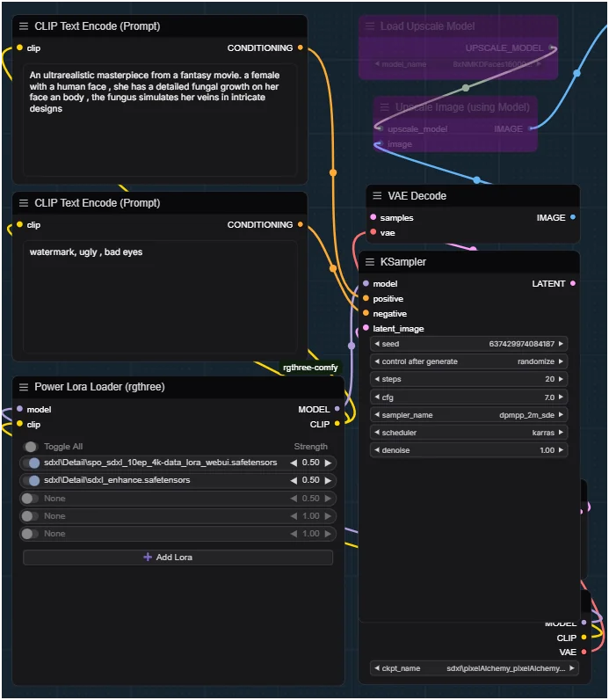Click into the watermark, ugly negative prompt text
This screenshot has width=609, height=700.
pos(160,296)
